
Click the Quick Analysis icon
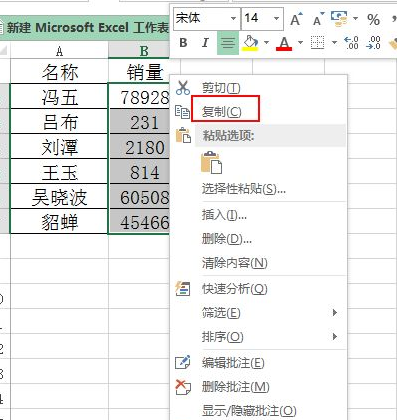point(183,289)
